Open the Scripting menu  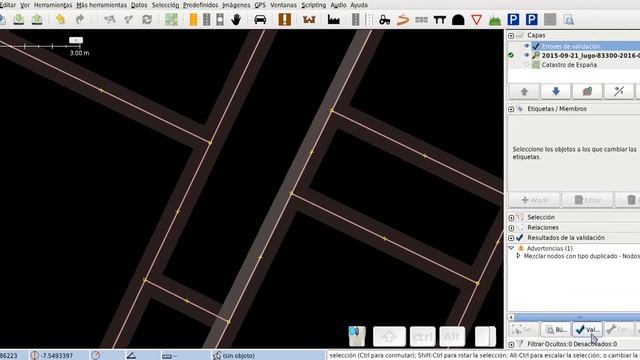pyautogui.click(x=313, y=5)
